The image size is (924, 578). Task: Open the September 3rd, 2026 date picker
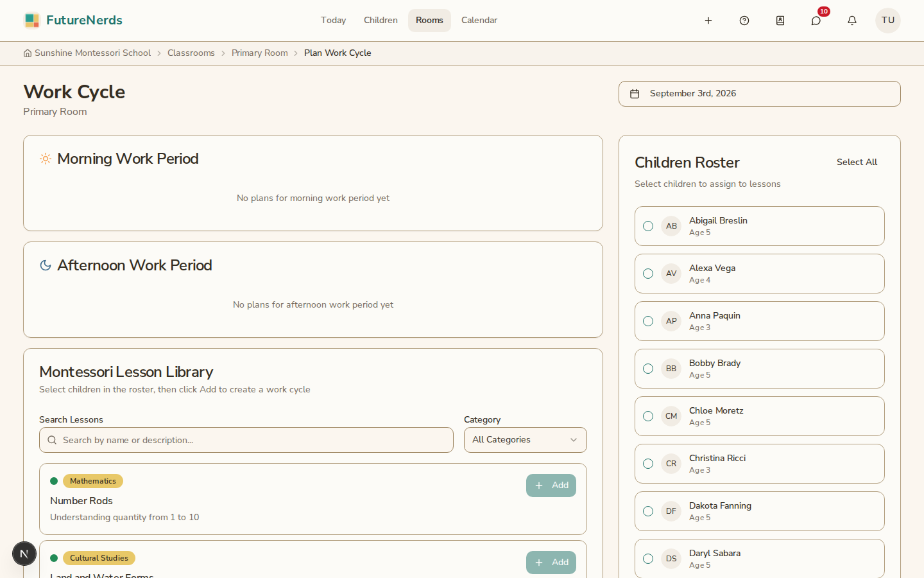tap(760, 94)
